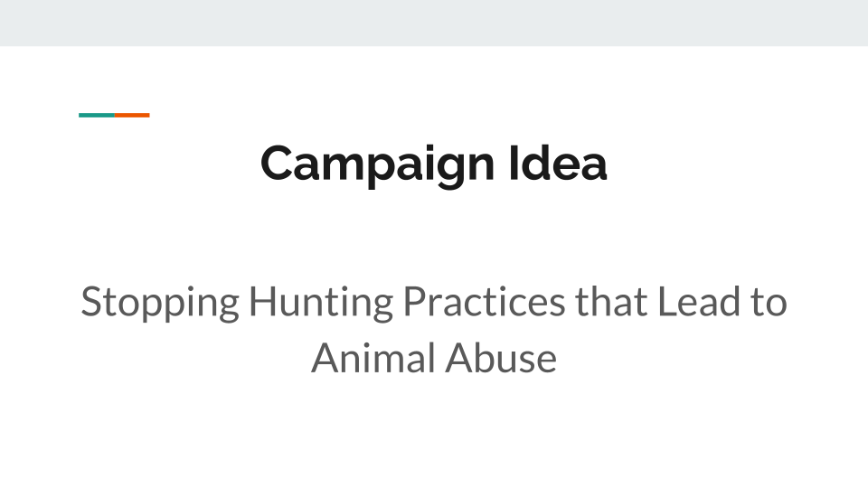Select the word "Hunting" in the subtitle
Viewport: 868px width, 488px height.
pyautogui.click(x=321, y=304)
